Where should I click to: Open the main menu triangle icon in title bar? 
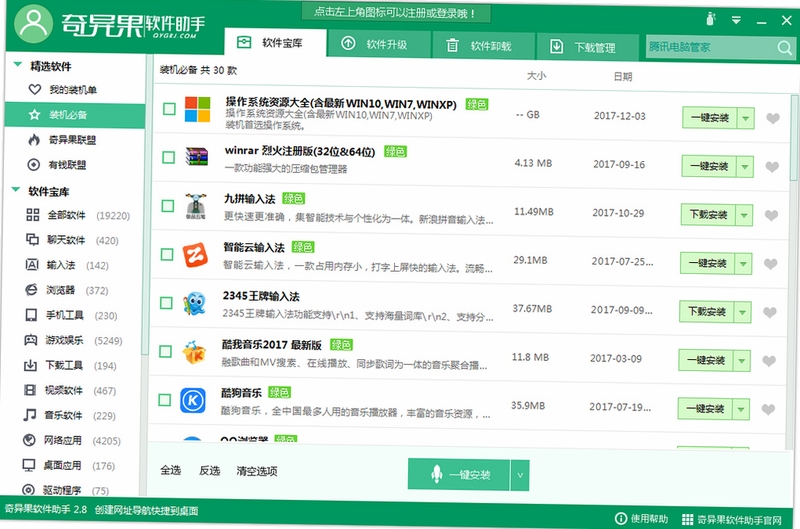pyautogui.click(x=736, y=20)
